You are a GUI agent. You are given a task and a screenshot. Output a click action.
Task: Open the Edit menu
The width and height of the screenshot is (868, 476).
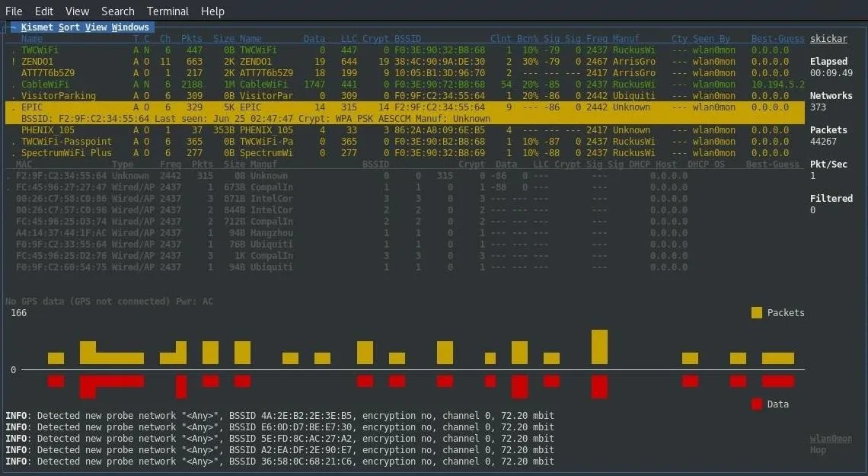coord(43,11)
